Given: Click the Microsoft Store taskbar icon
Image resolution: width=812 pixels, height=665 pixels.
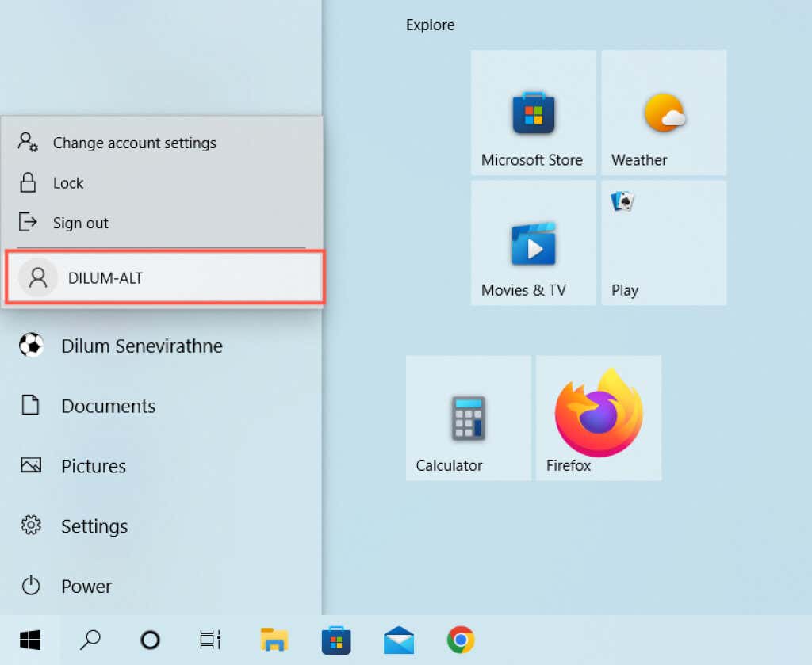Looking at the screenshot, I should pos(336,640).
